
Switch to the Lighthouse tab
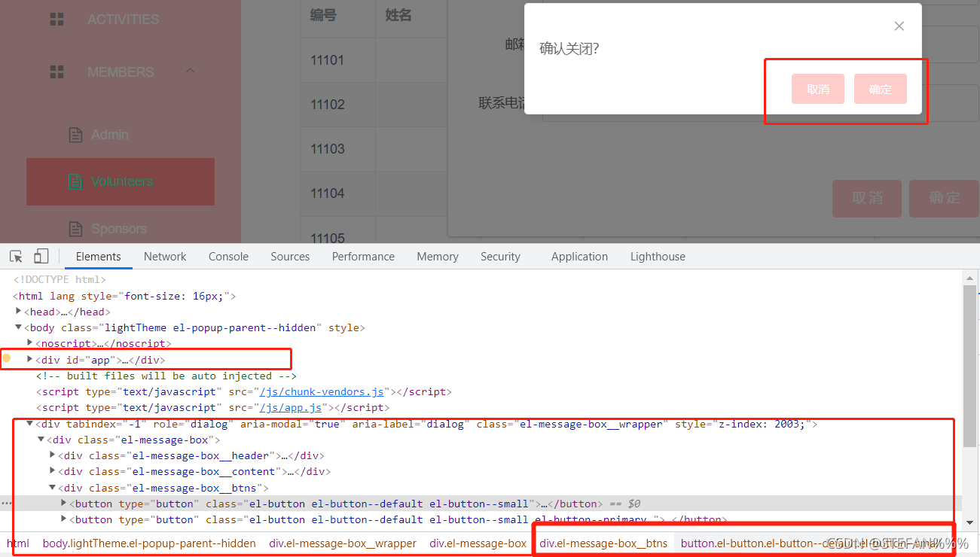[658, 257]
